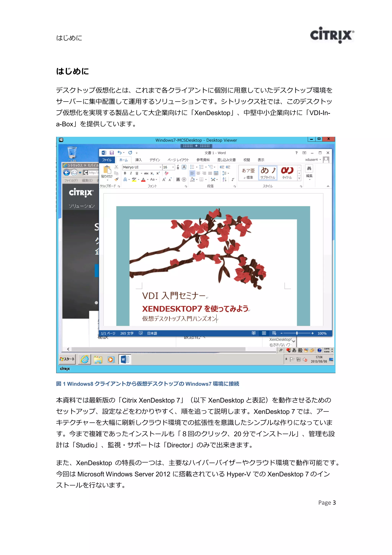The height and width of the screenshot is (555, 392).
Task: Click the Undo arrow icon in Word
Action: point(120,152)
